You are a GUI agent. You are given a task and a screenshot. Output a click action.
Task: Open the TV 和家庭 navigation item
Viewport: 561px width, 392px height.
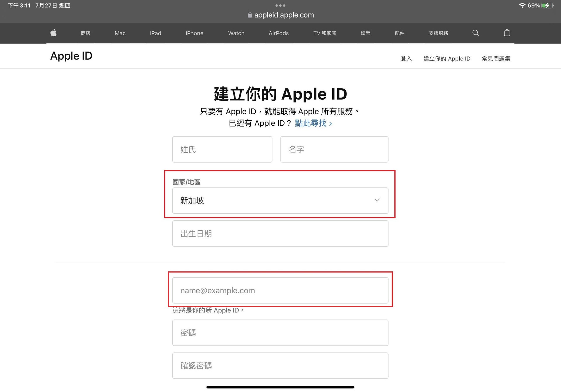point(325,33)
